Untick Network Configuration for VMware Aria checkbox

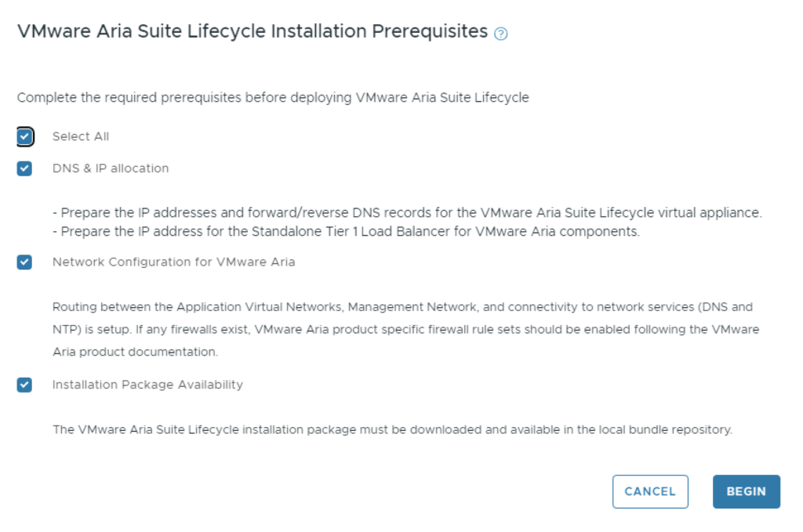pos(25,262)
